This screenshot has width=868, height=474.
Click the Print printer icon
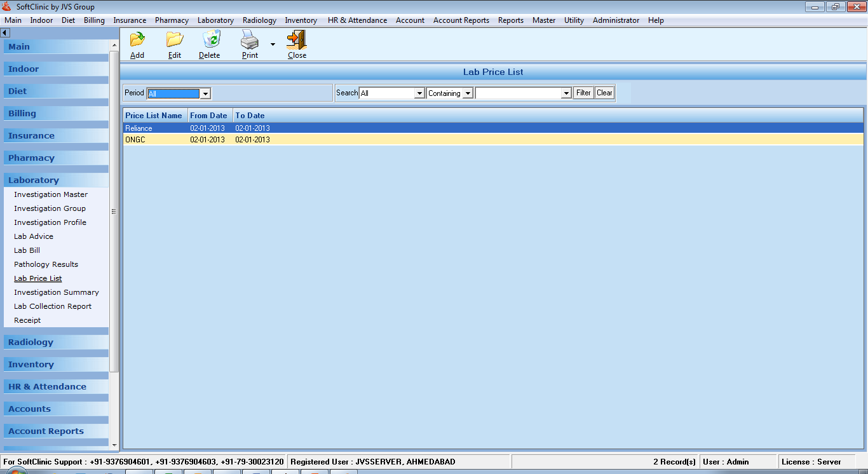point(250,41)
